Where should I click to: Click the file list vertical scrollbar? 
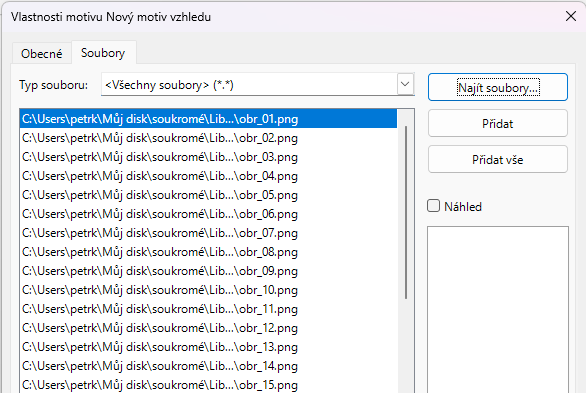(x=406, y=212)
